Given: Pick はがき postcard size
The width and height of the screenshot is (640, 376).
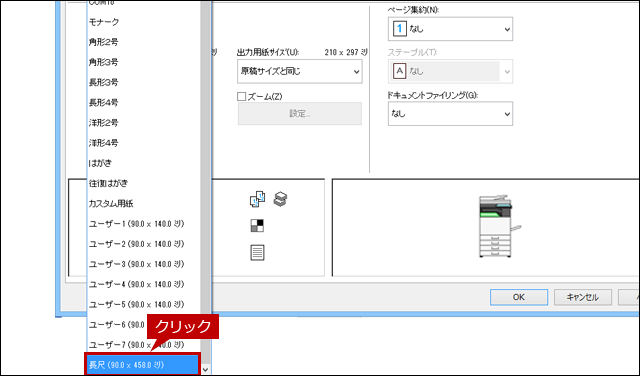Looking at the screenshot, I should (144, 163).
